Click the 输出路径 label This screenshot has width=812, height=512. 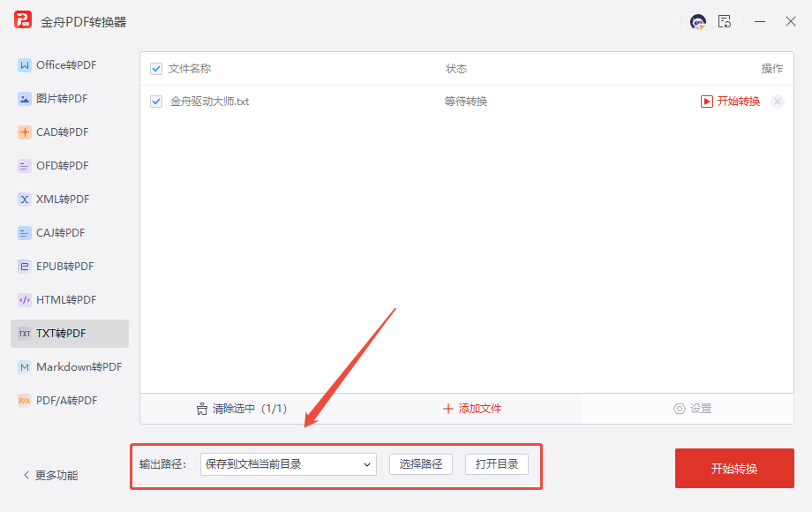coord(162,464)
